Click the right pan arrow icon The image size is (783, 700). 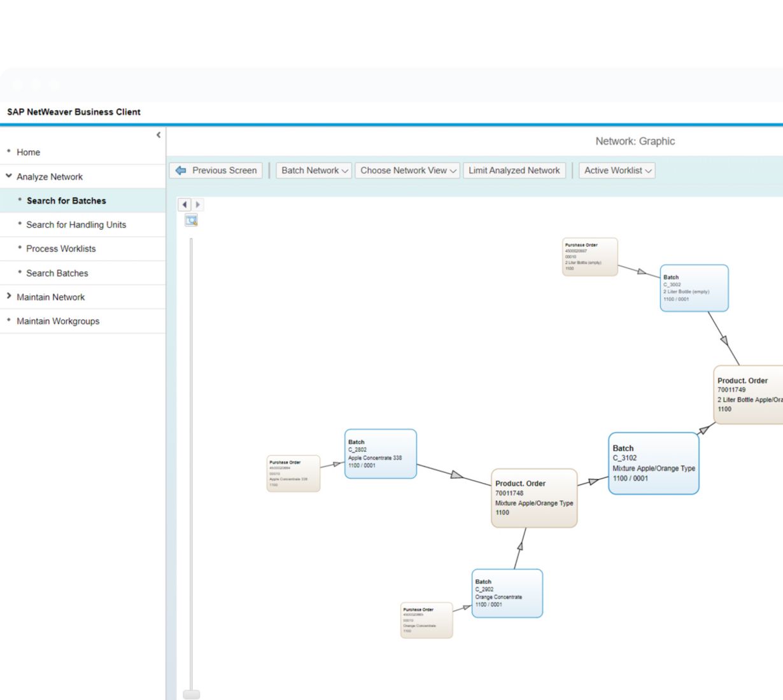[x=198, y=204]
